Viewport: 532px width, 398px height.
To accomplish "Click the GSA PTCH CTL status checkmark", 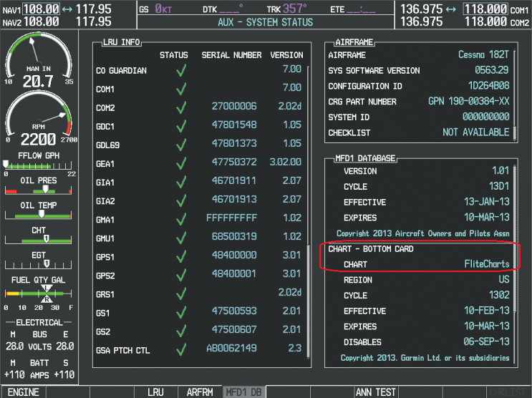I will [x=181, y=349].
